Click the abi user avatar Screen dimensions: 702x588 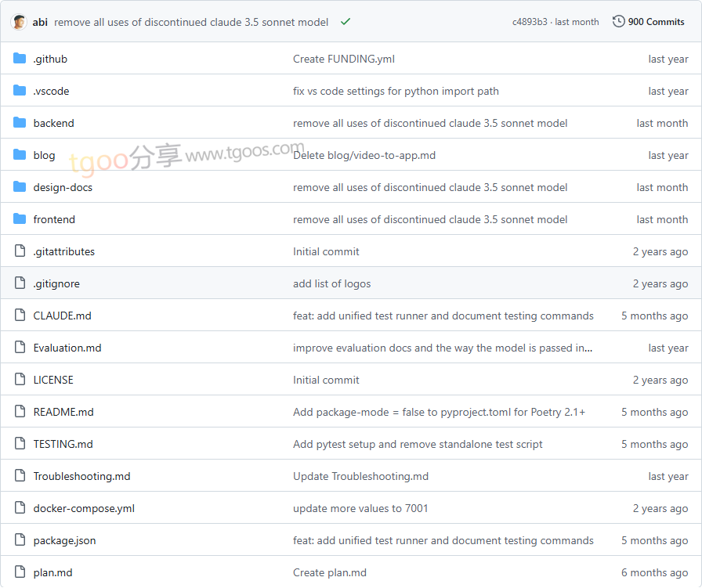(x=19, y=22)
